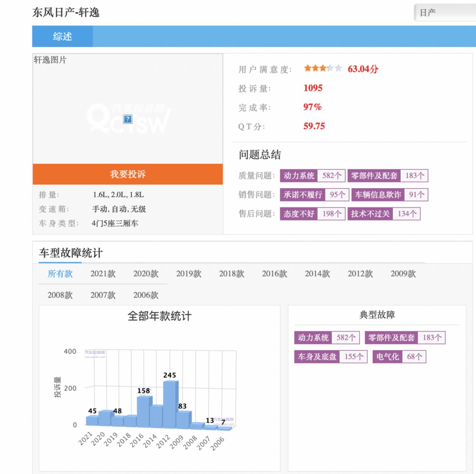The image size is (476, 474).
Task: Click the 动力系统 582个 quality issue tag
Action: pos(312,175)
